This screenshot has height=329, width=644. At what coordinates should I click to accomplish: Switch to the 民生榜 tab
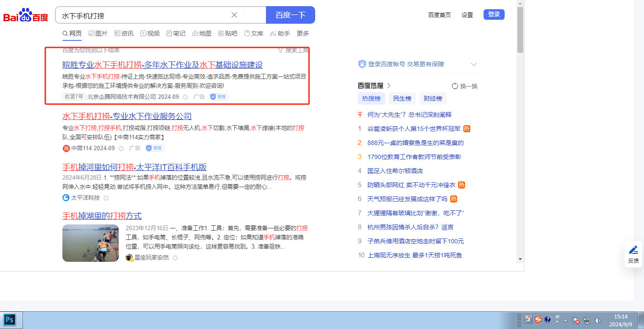click(x=402, y=98)
